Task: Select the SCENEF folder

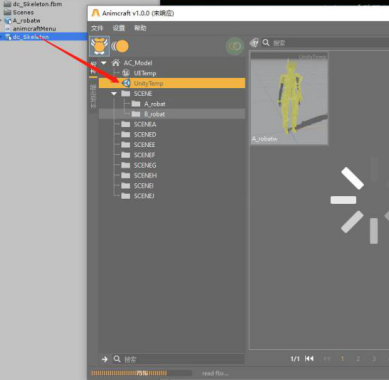Action: point(144,155)
